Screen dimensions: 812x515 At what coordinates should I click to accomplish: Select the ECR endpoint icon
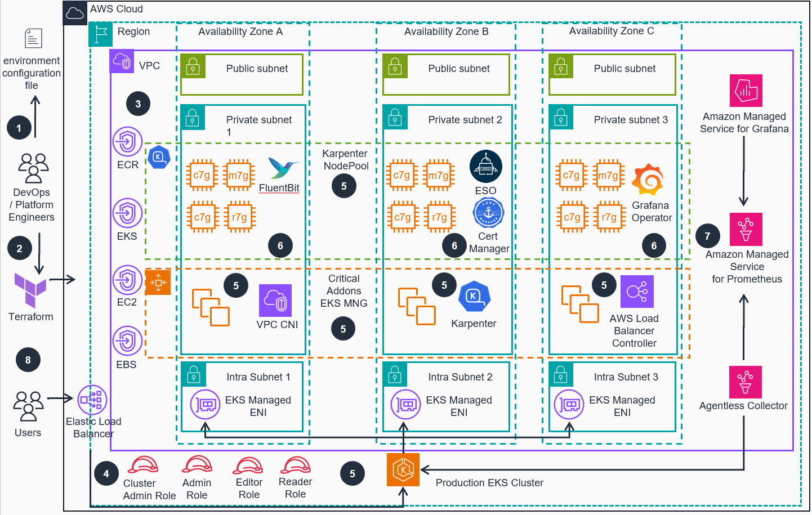[x=127, y=141]
